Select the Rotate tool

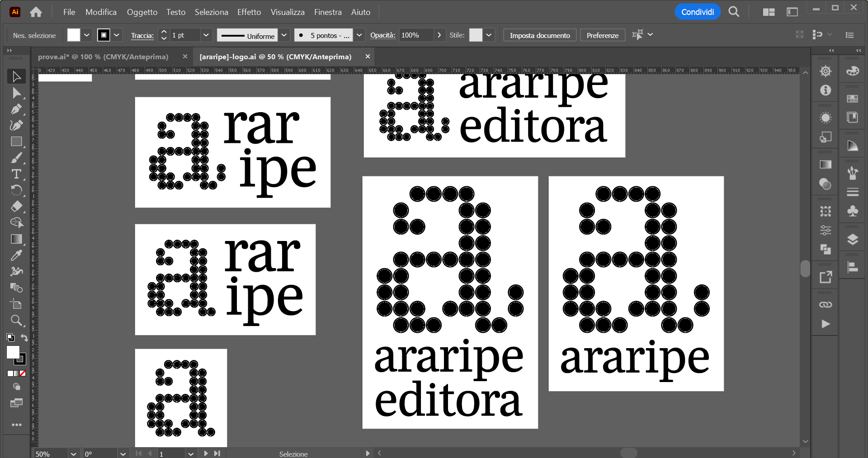(x=16, y=190)
